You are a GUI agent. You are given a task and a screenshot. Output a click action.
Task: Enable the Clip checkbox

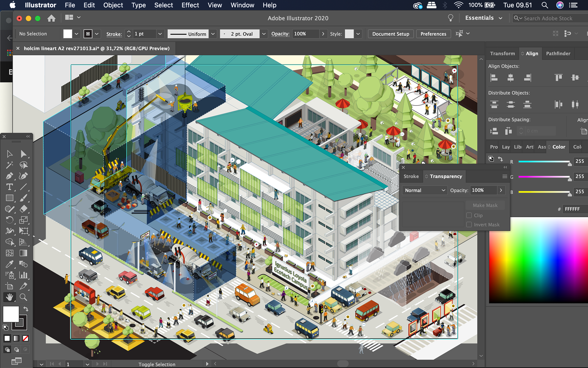point(469,215)
